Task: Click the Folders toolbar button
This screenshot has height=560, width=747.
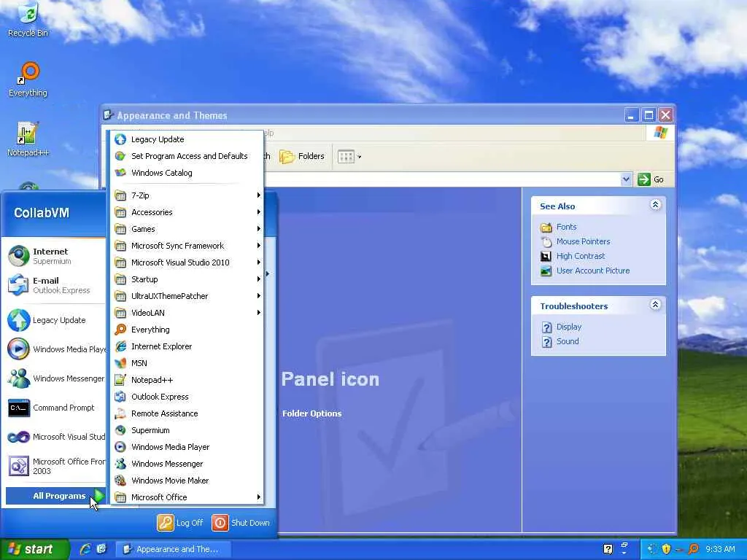Action: pos(302,156)
